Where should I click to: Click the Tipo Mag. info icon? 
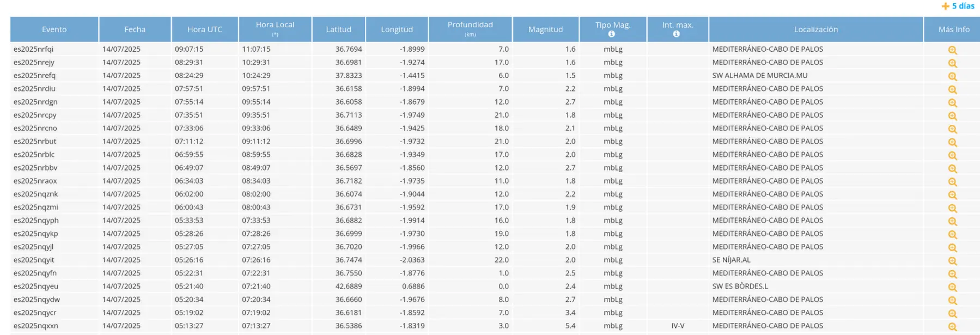pyautogui.click(x=612, y=34)
